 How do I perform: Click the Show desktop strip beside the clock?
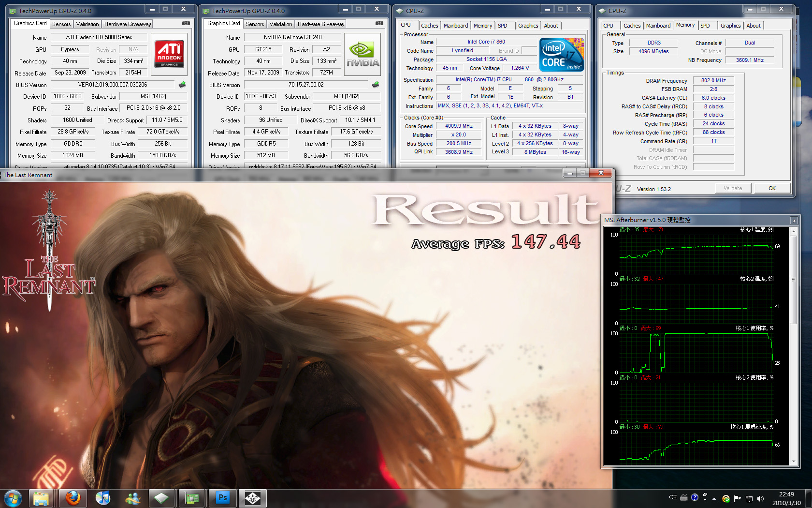[808, 498]
